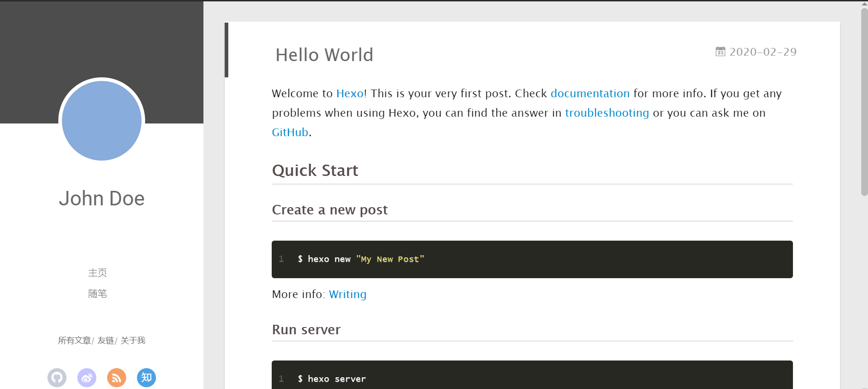Open the Zhihu social icon
868x389 pixels.
click(146, 378)
